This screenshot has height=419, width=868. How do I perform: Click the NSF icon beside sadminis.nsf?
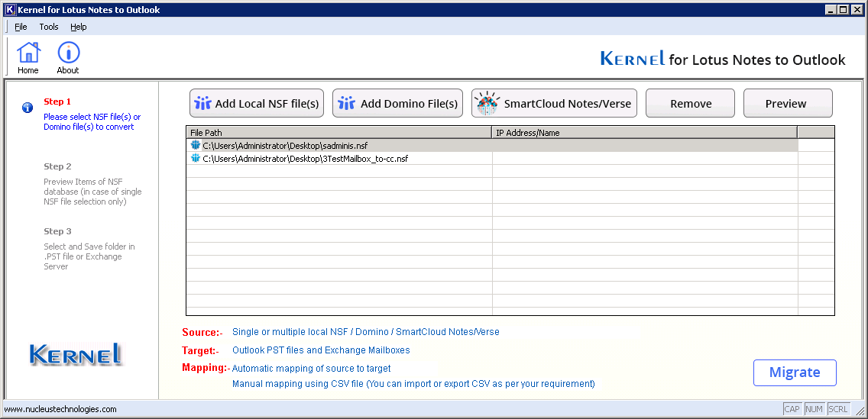click(x=196, y=145)
